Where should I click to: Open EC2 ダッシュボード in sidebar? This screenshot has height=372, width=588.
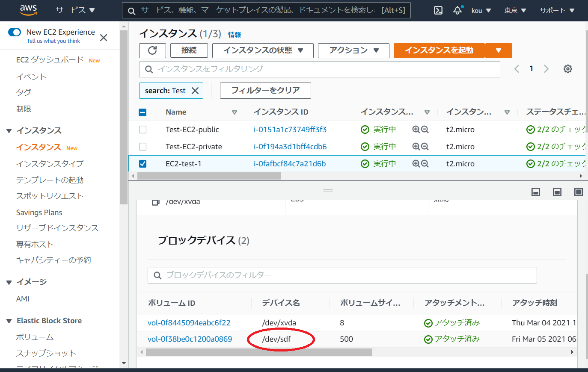50,60
